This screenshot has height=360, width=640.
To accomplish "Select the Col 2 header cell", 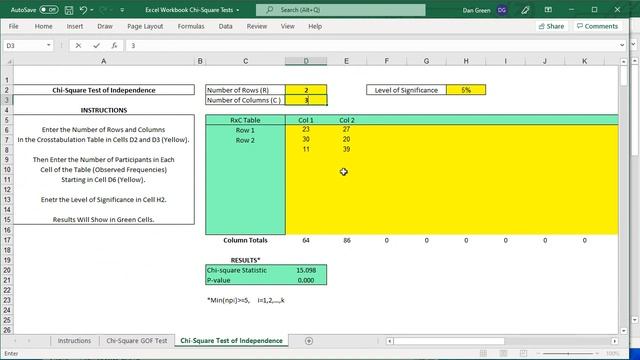I will tap(347, 120).
